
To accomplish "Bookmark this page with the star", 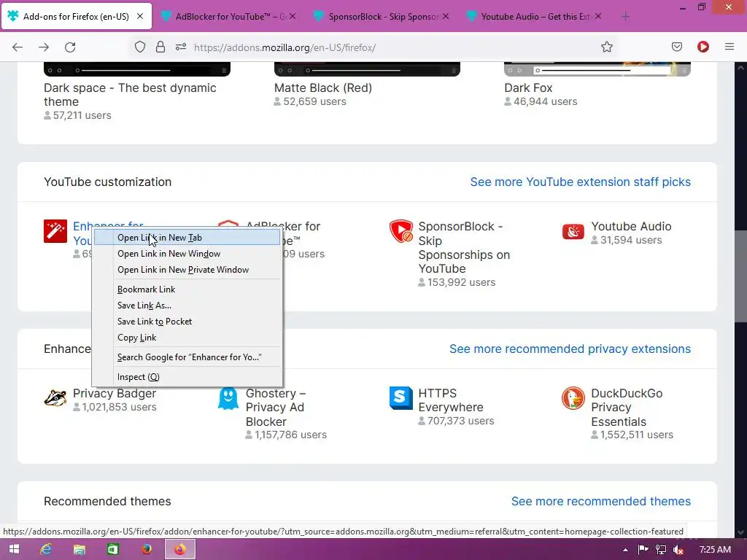I will [x=606, y=47].
